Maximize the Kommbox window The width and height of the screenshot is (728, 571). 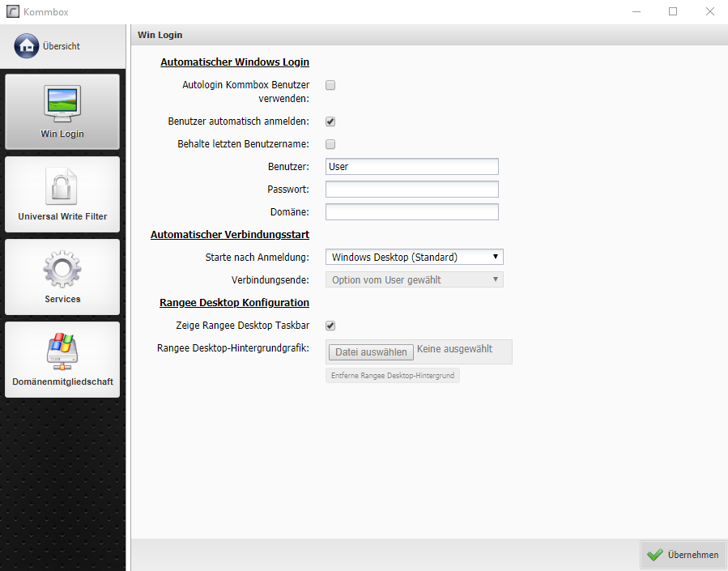(672, 11)
